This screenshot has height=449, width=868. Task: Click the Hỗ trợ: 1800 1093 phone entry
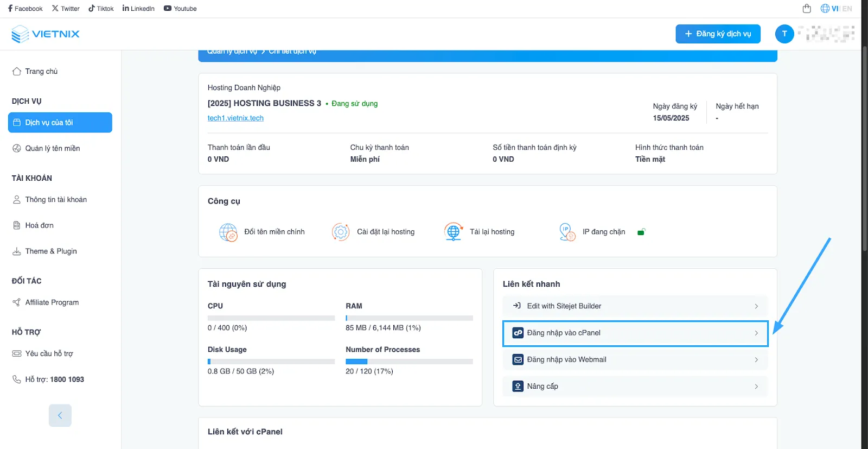point(54,379)
